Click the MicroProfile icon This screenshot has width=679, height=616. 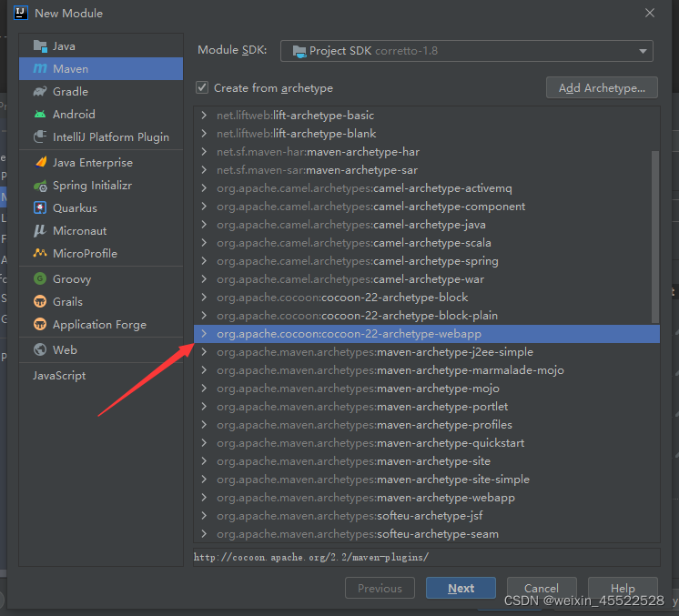click(x=40, y=253)
